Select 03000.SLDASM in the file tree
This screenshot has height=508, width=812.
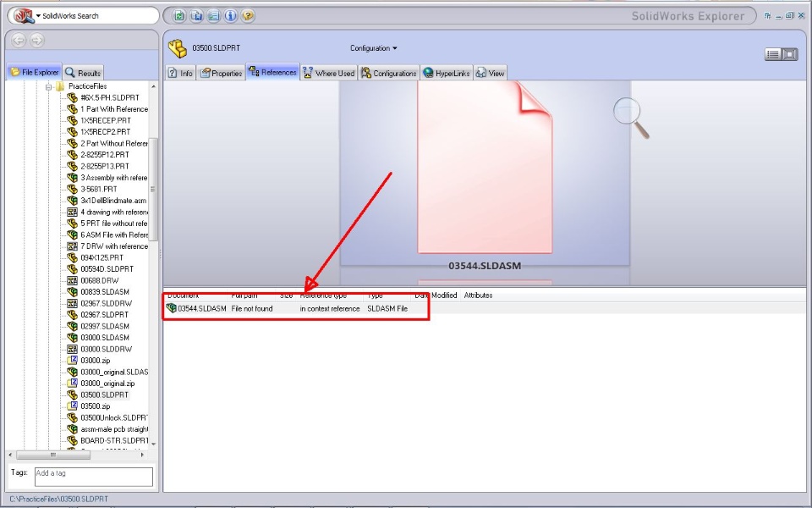coord(105,338)
